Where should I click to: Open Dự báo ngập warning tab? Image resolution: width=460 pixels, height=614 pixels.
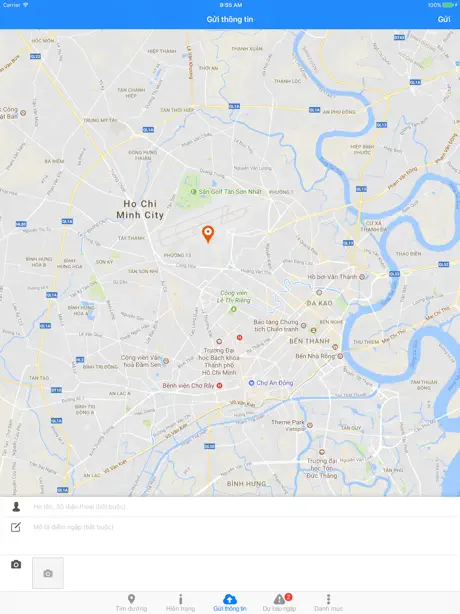coord(279,603)
